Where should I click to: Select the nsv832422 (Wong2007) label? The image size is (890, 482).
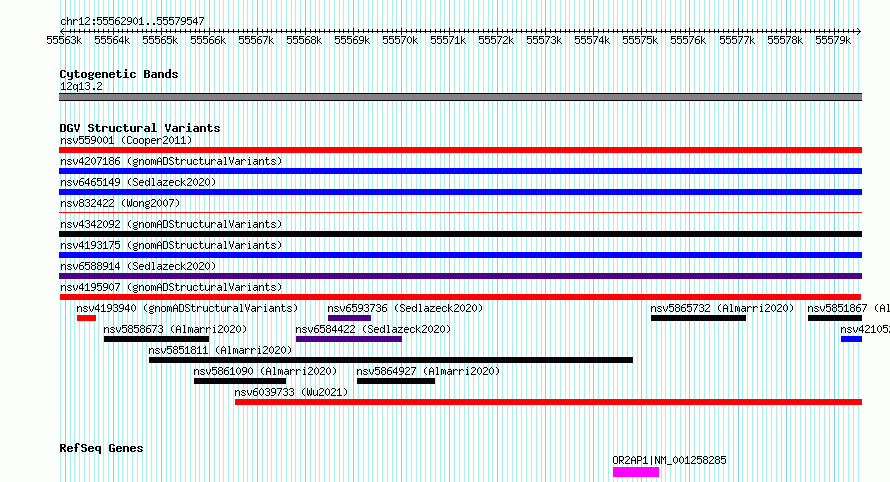coord(120,203)
